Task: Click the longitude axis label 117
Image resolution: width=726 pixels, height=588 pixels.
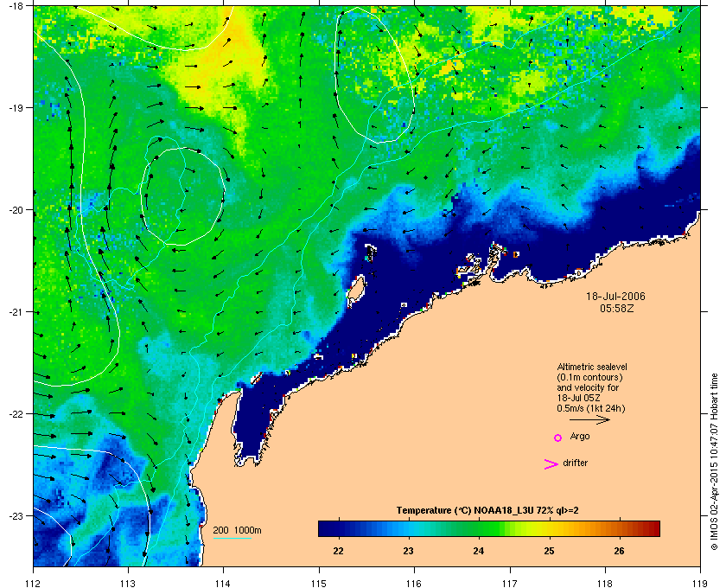Action: 510,584
